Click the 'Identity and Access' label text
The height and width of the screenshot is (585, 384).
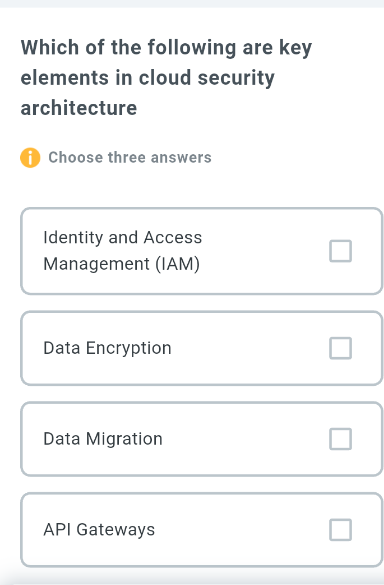pos(122,238)
